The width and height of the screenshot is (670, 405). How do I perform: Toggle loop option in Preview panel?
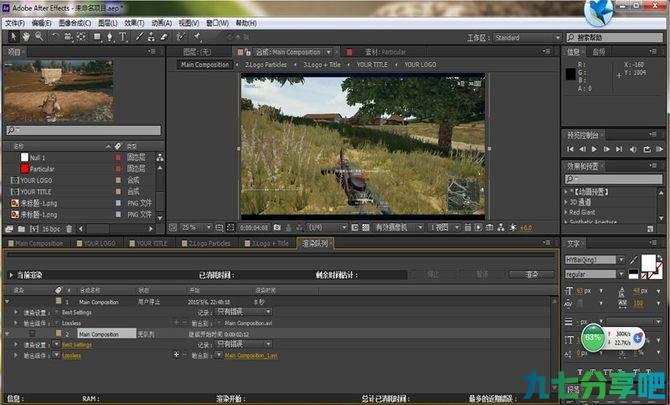[647, 149]
